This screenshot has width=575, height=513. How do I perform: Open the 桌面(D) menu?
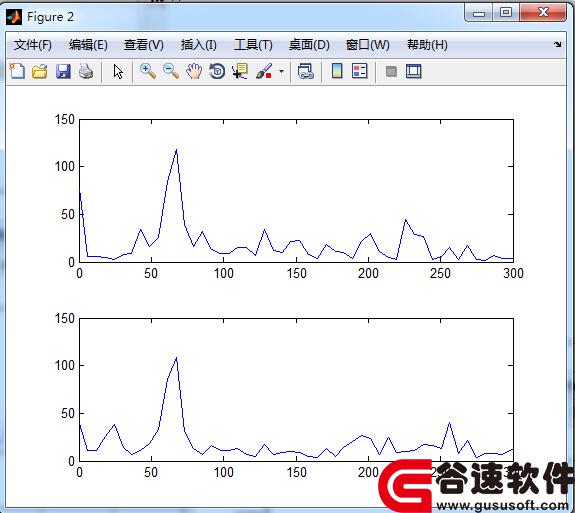click(309, 45)
